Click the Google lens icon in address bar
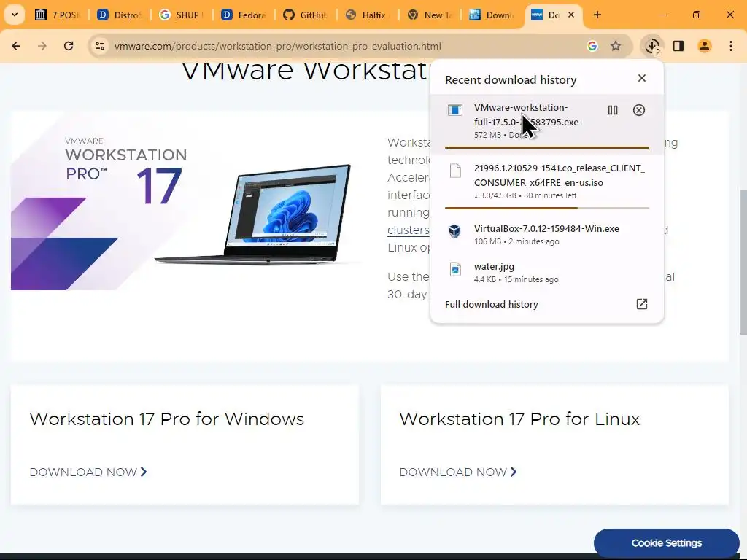 tap(592, 46)
